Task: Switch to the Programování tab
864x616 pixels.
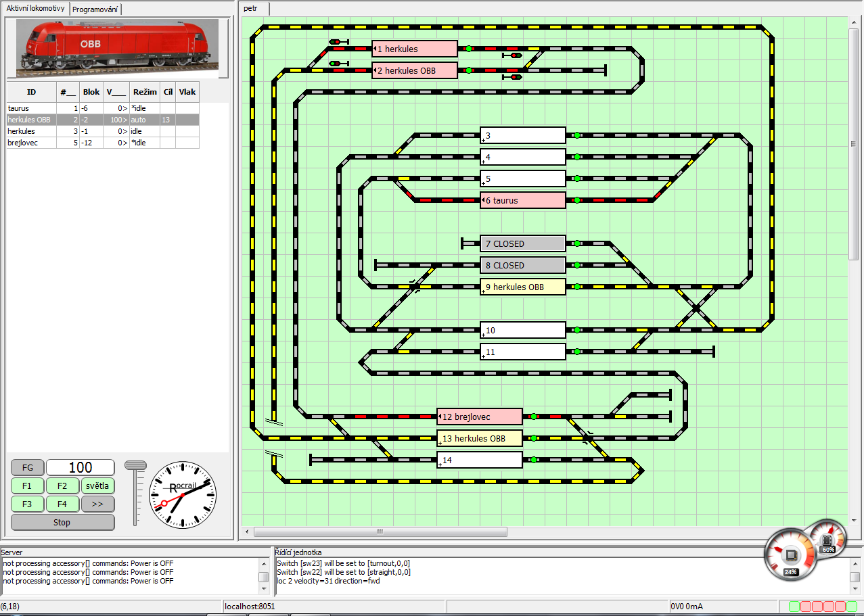Action: (95, 9)
